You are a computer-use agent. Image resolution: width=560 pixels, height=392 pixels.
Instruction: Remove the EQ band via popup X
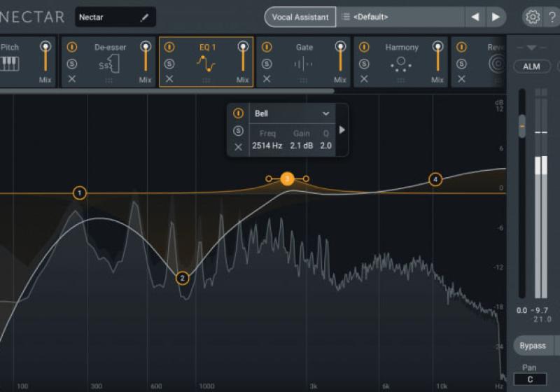[x=238, y=147]
